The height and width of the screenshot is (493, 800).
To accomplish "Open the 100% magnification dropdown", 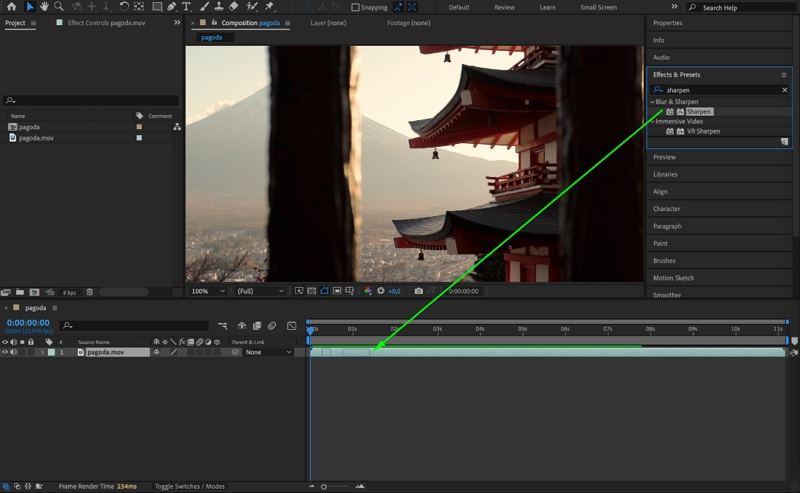I will pos(207,291).
